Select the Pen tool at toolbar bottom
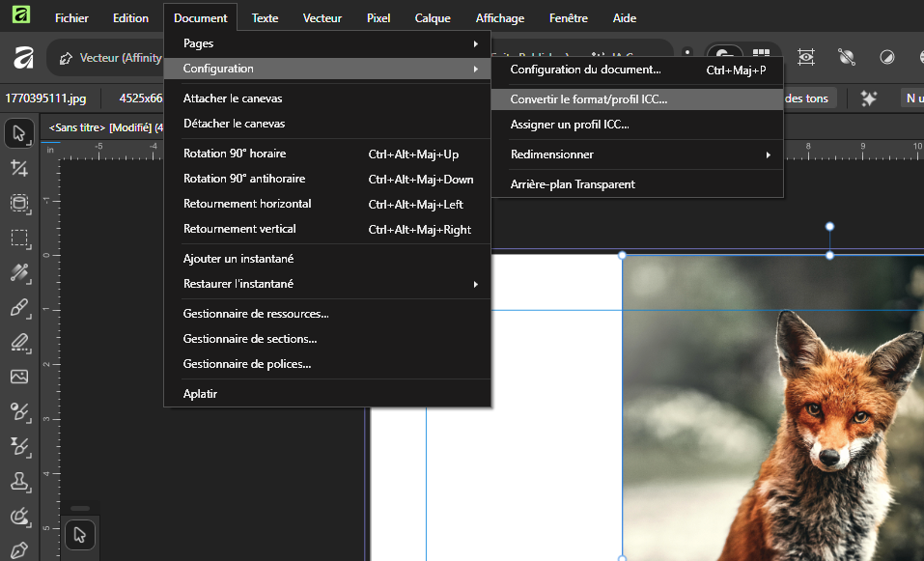 pos(19,550)
